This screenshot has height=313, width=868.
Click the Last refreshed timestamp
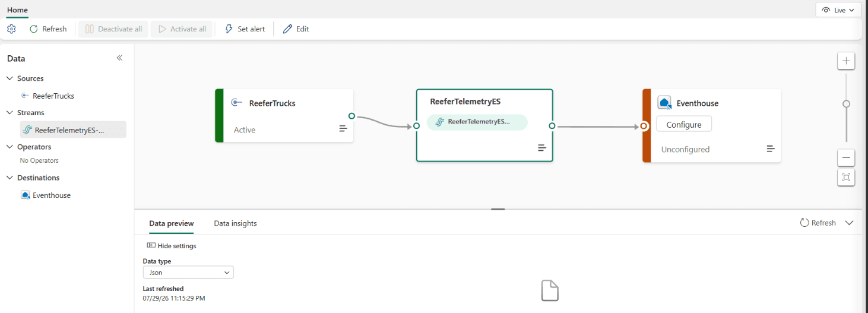click(x=174, y=298)
